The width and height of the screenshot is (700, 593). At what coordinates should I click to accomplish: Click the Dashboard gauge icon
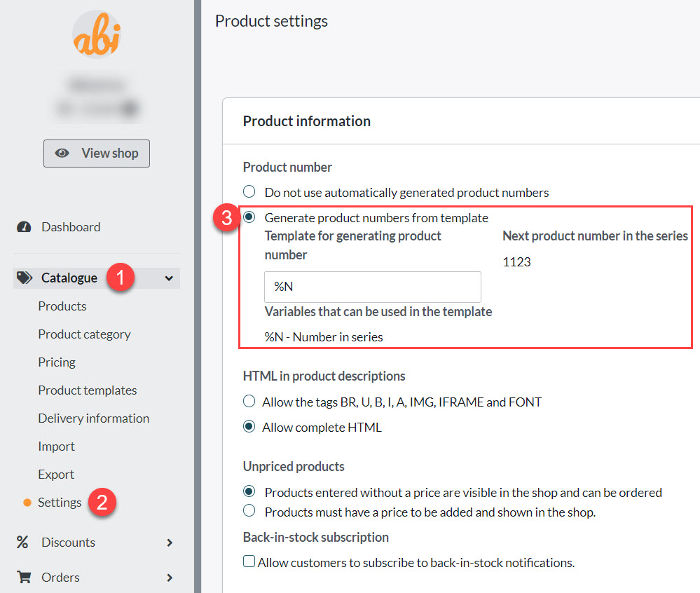point(25,227)
